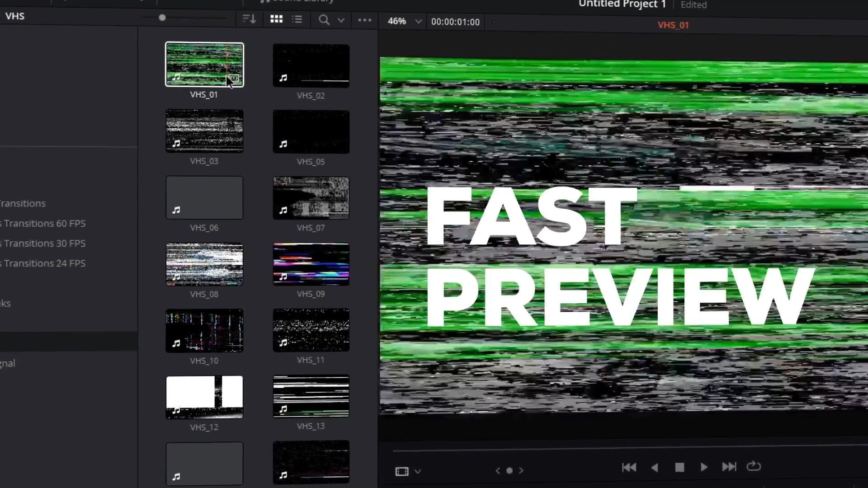Expand the search options chevron
Screen dimensions: 868x488
[341, 20]
